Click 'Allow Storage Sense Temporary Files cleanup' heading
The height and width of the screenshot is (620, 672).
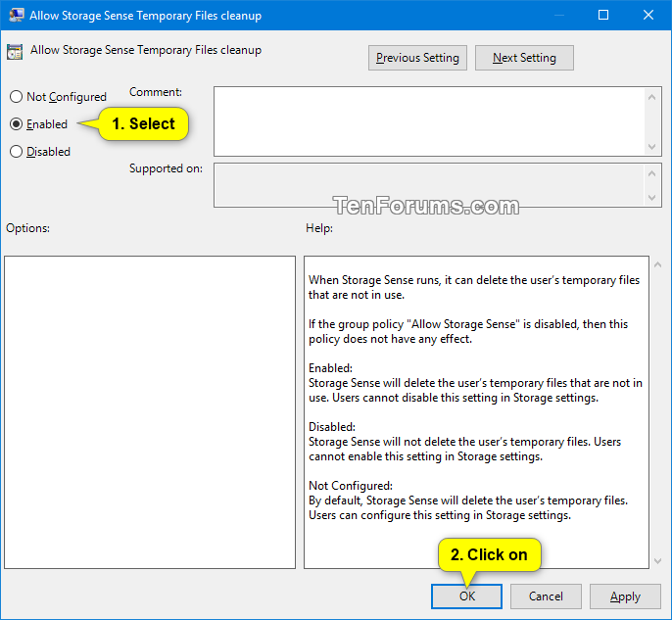pyautogui.click(x=146, y=50)
